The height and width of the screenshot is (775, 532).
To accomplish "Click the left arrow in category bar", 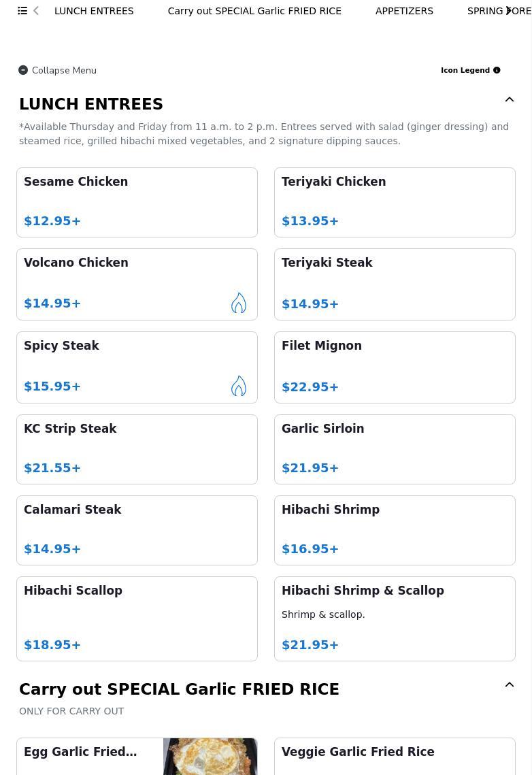I will coord(36,11).
